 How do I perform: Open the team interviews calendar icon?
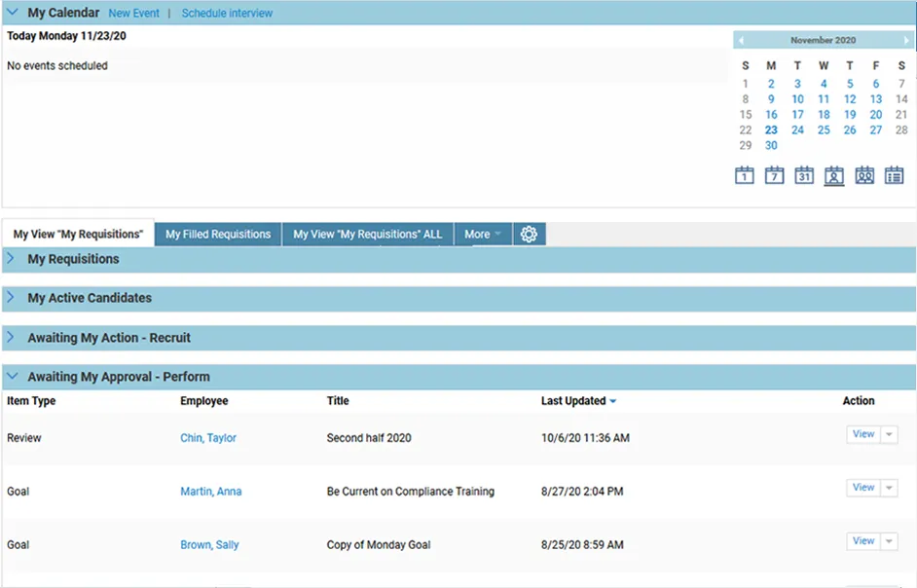coord(864,177)
